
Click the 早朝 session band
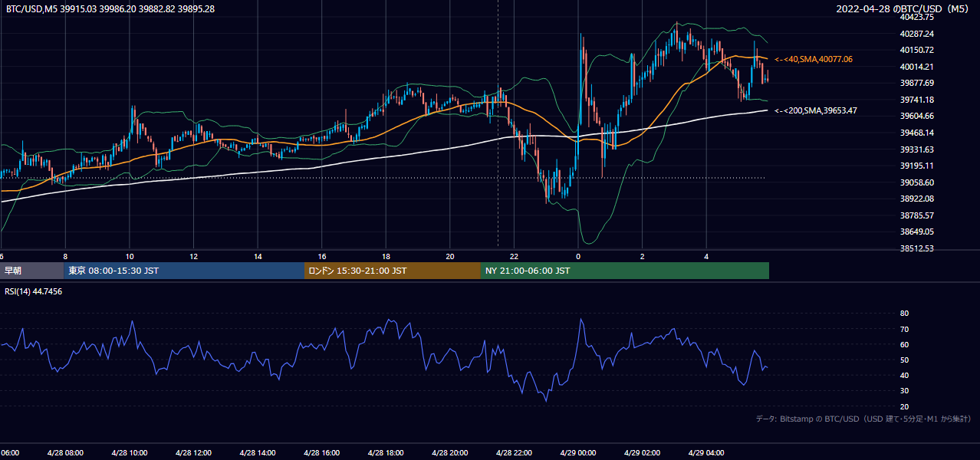tap(31, 271)
